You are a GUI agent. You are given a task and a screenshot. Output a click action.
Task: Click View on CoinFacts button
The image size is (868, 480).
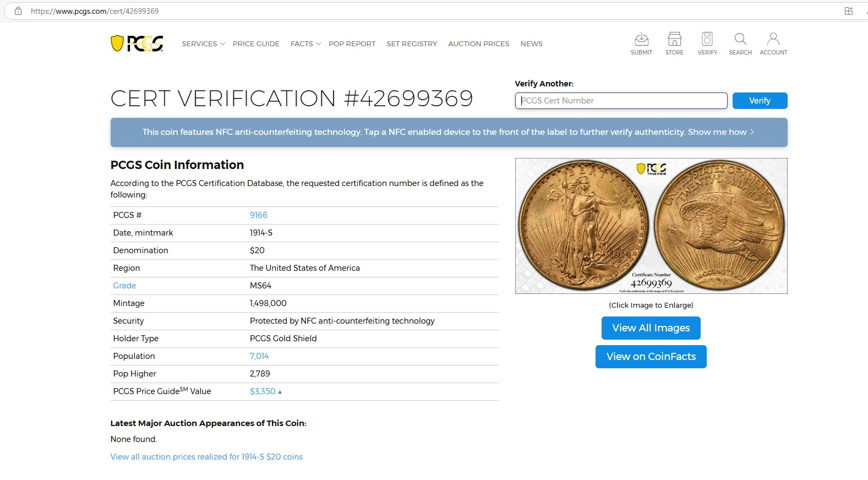pos(651,357)
